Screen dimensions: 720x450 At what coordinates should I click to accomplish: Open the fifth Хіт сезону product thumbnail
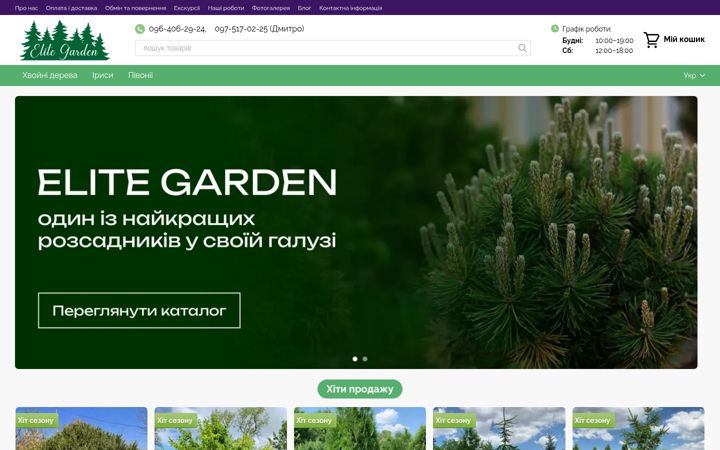click(638, 429)
